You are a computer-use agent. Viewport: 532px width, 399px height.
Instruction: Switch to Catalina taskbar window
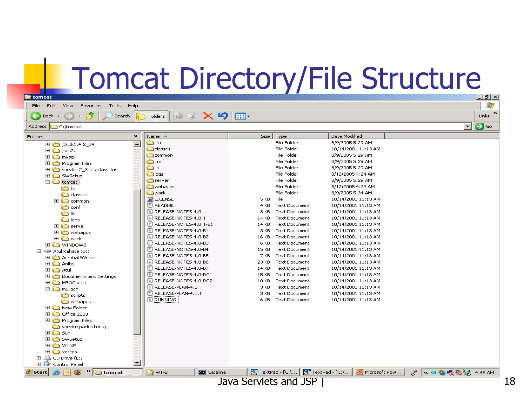coord(222,372)
